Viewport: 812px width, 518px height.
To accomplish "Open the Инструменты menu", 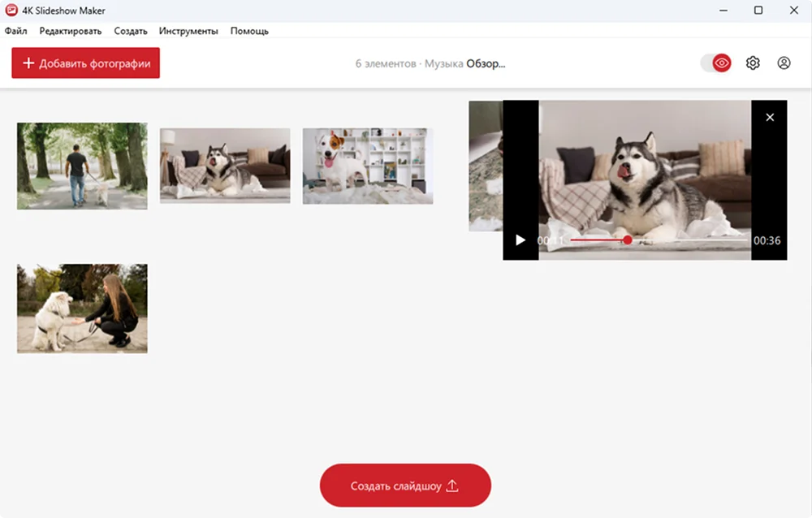I will click(x=190, y=31).
